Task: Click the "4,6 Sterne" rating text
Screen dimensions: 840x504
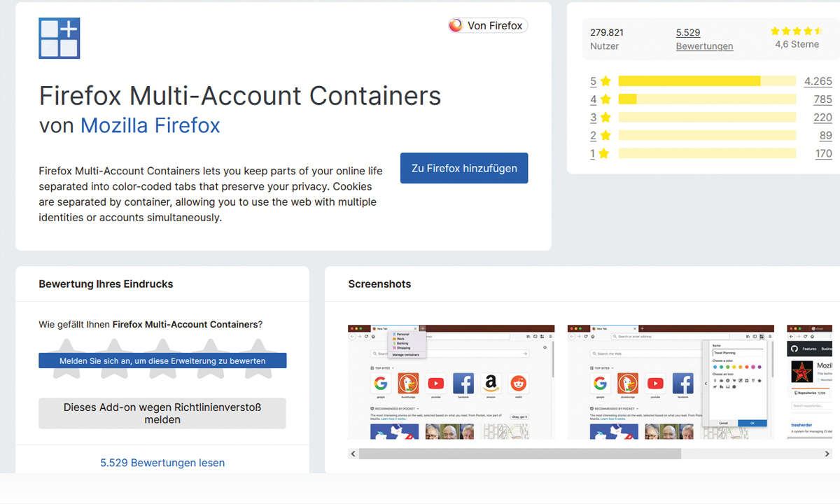Action: coord(797,44)
